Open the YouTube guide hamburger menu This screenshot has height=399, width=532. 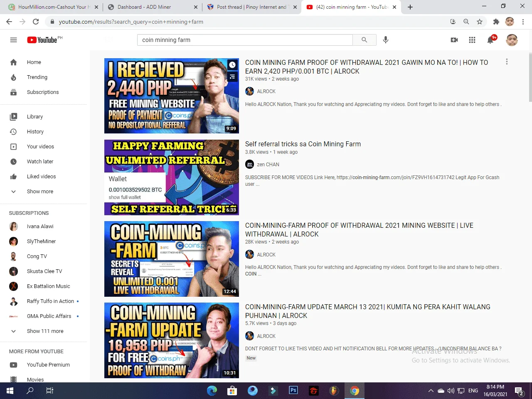pos(14,40)
